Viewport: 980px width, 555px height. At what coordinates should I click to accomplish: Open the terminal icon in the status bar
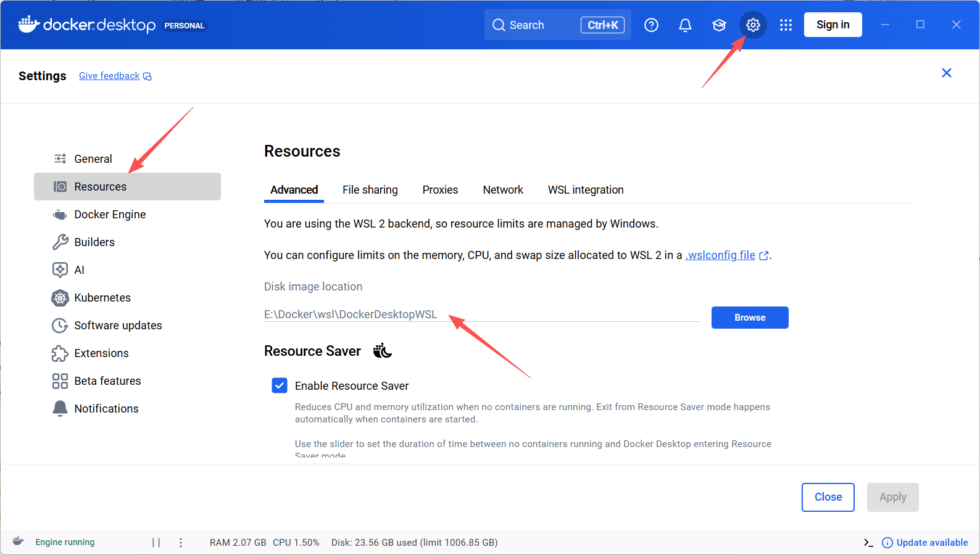[868, 543]
